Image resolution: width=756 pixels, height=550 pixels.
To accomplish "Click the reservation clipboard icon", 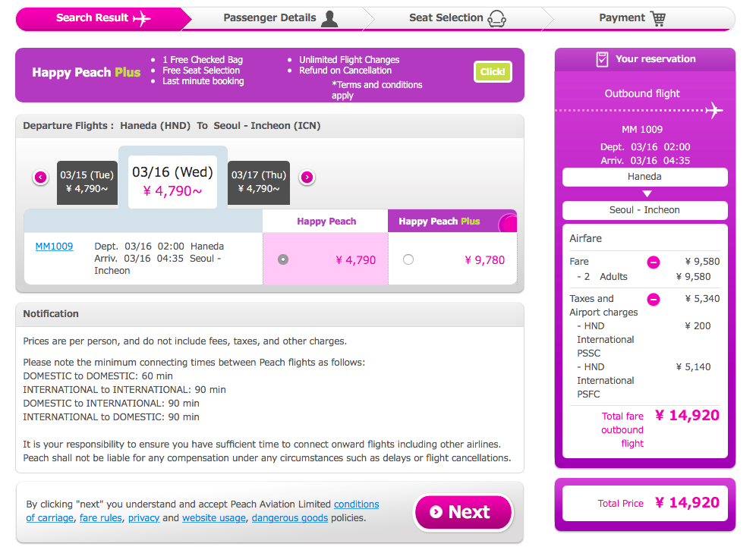I will tap(602, 59).
